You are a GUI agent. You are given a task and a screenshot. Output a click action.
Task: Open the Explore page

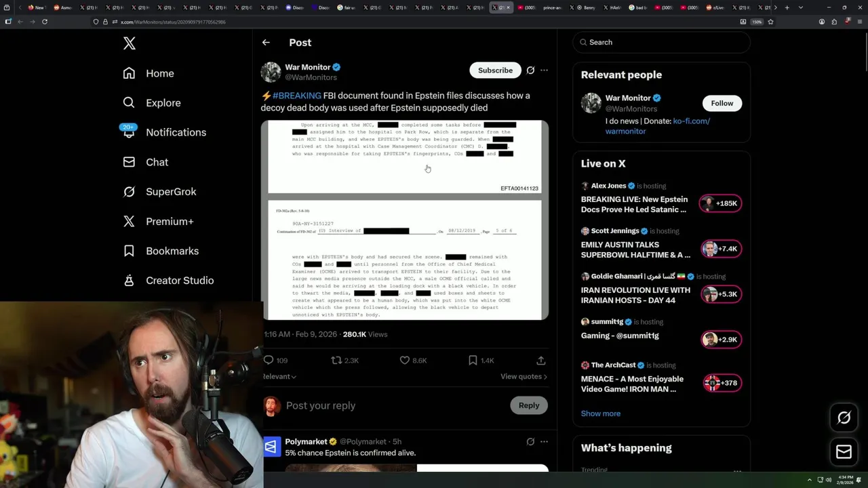click(x=152, y=103)
